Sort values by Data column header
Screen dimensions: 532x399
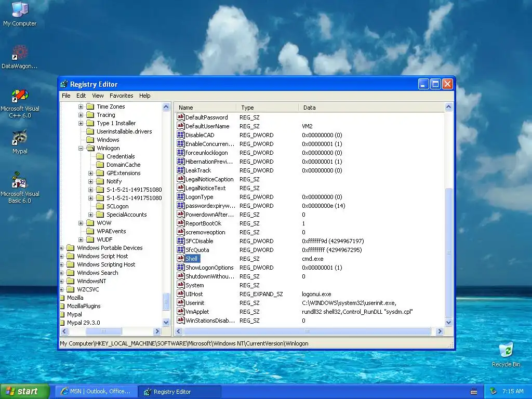pyautogui.click(x=371, y=108)
